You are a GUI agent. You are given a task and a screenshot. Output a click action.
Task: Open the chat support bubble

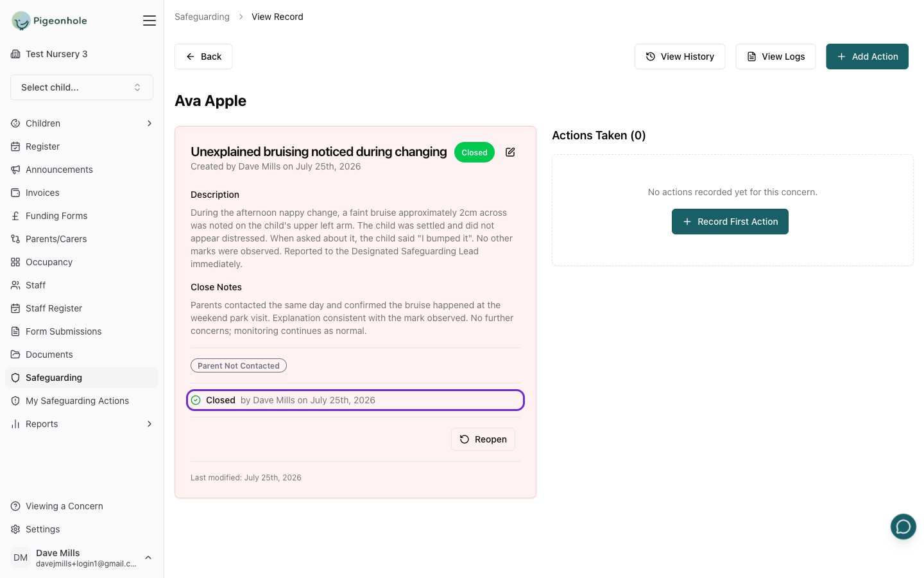(903, 527)
